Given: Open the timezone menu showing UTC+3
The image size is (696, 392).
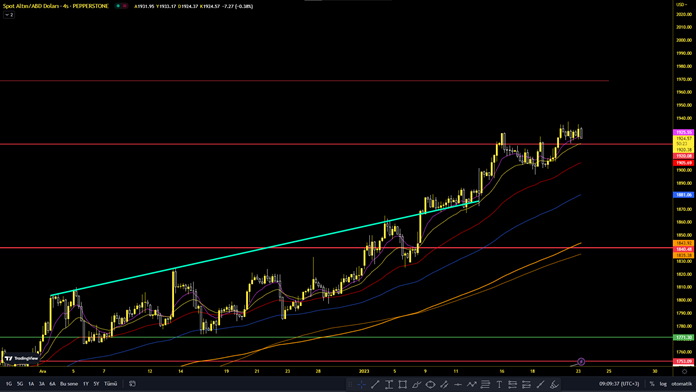Looking at the screenshot, I should point(619,384).
